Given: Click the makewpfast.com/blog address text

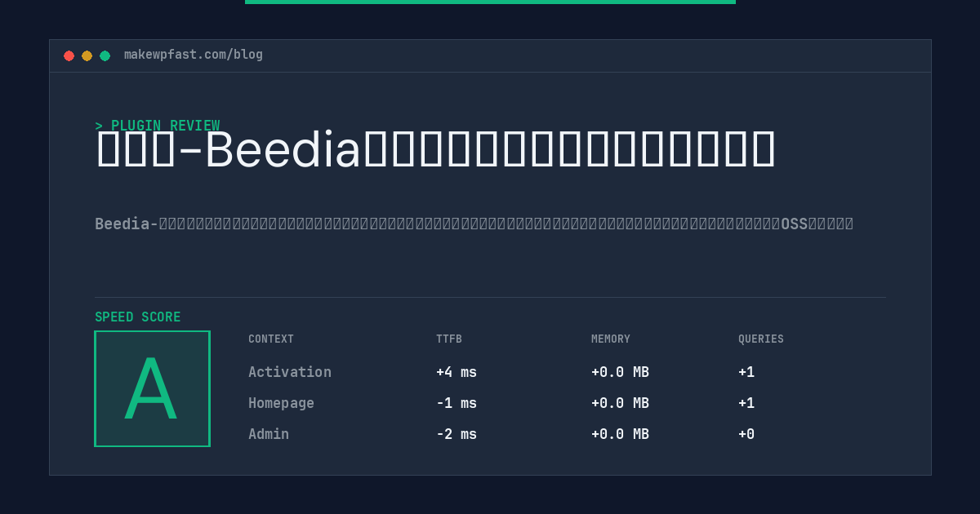Looking at the screenshot, I should coord(194,55).
